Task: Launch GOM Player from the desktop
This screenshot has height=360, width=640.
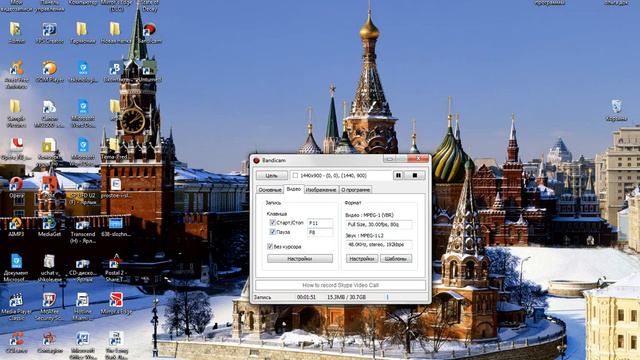Action: click(49, 72)
